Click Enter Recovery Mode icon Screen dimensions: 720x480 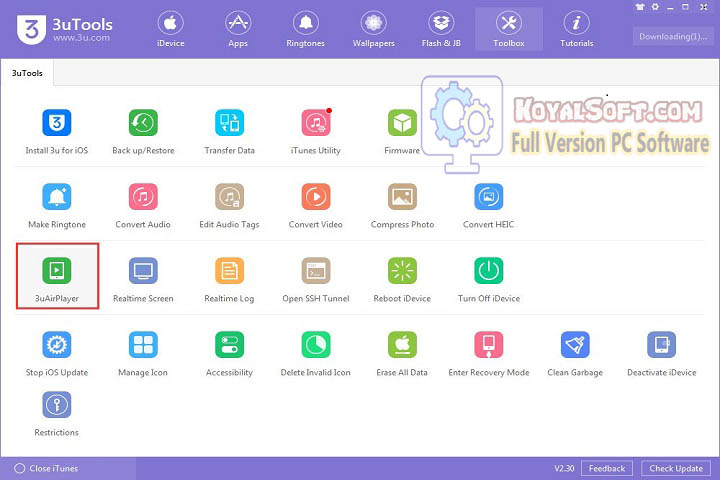click(x=489, y=344)
